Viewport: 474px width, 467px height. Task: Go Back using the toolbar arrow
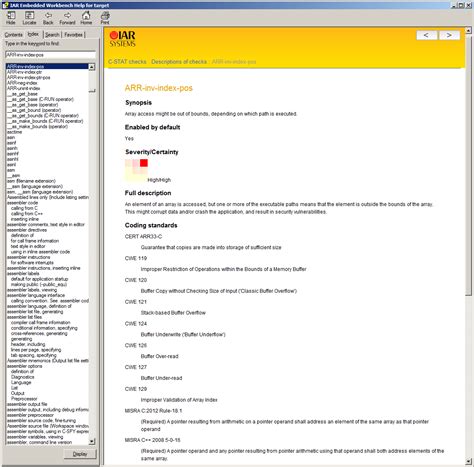click(x=48, y=18)
